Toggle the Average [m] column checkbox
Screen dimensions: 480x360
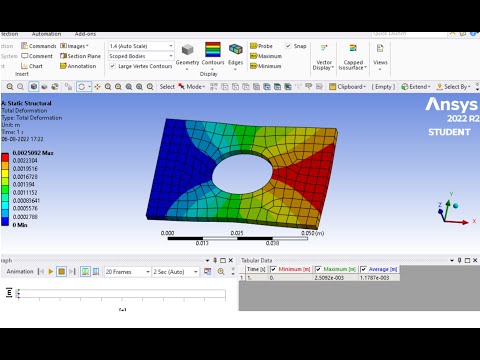pos(364,269)
